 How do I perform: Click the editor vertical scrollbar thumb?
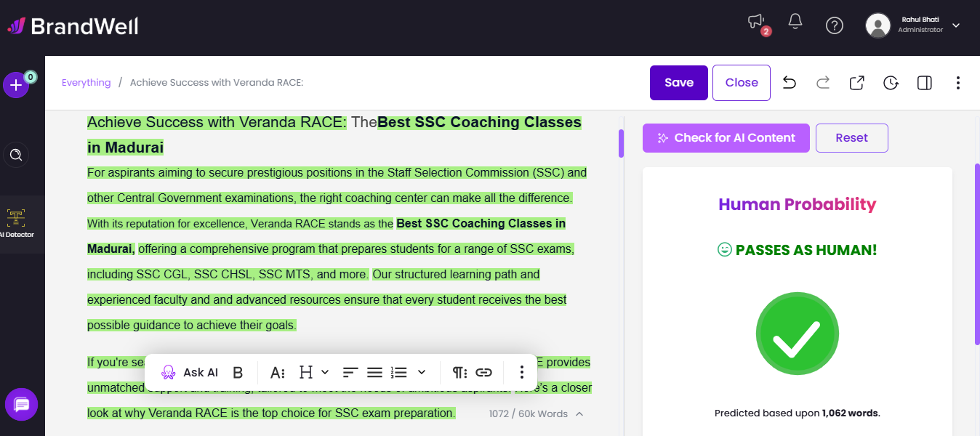[x=621, y=143]
